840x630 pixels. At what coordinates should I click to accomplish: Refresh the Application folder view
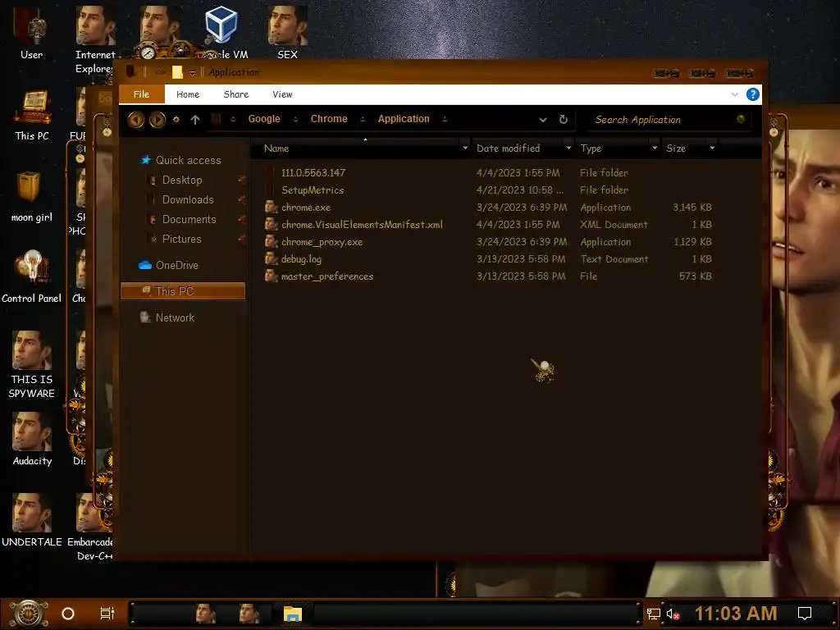point(563,120)
